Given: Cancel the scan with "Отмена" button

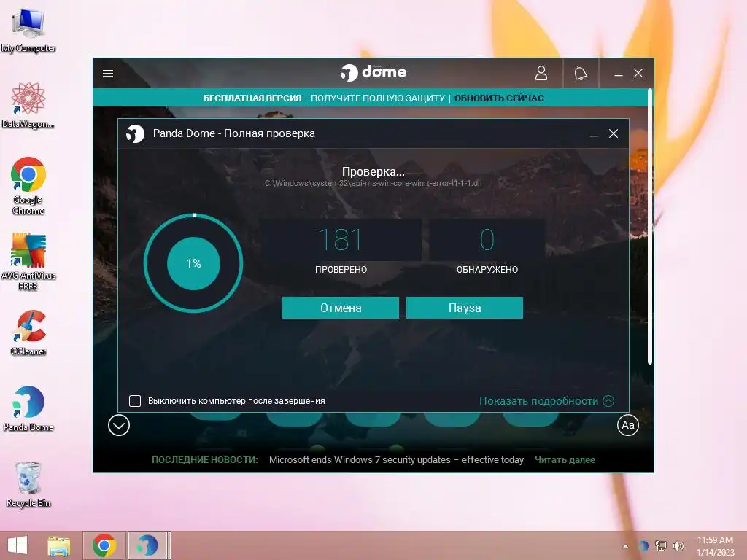Looking at the screenshot, I should tap(341, 308).
